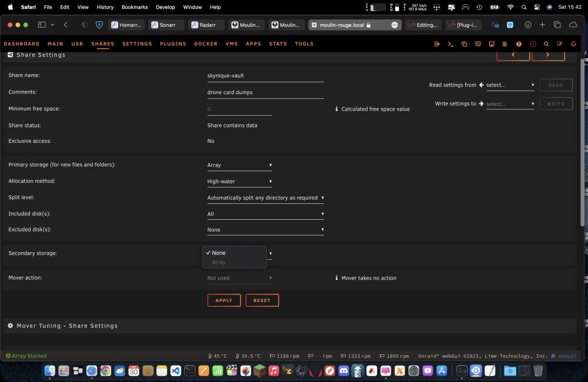This screenshot has height=382, width=588.
Task: Open Minecraft from the Dock
Action: (x=259, y=371)
